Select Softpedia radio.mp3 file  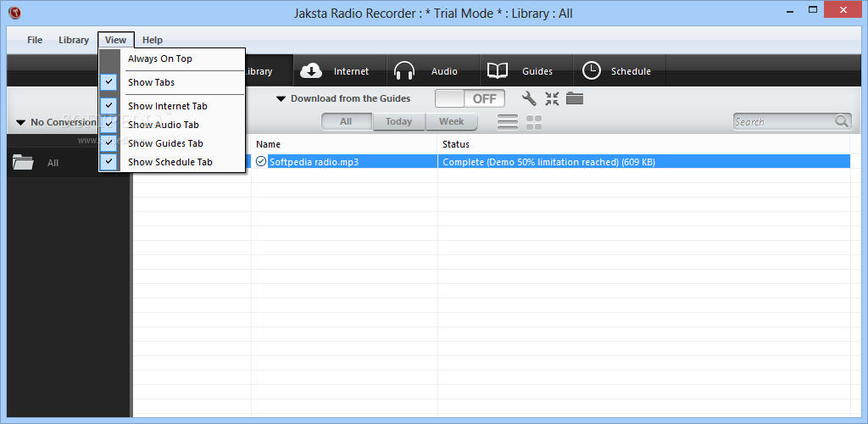coord(314,162)
